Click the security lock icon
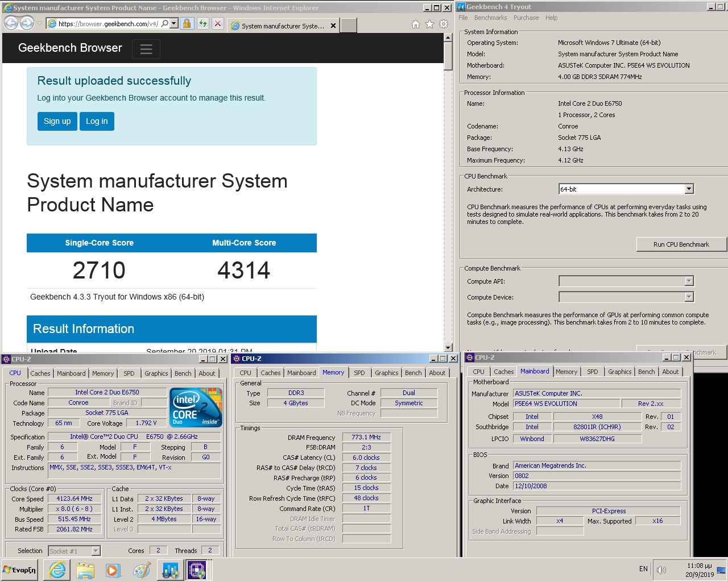This screenshot has height=582, width=728. click(187, 24)
